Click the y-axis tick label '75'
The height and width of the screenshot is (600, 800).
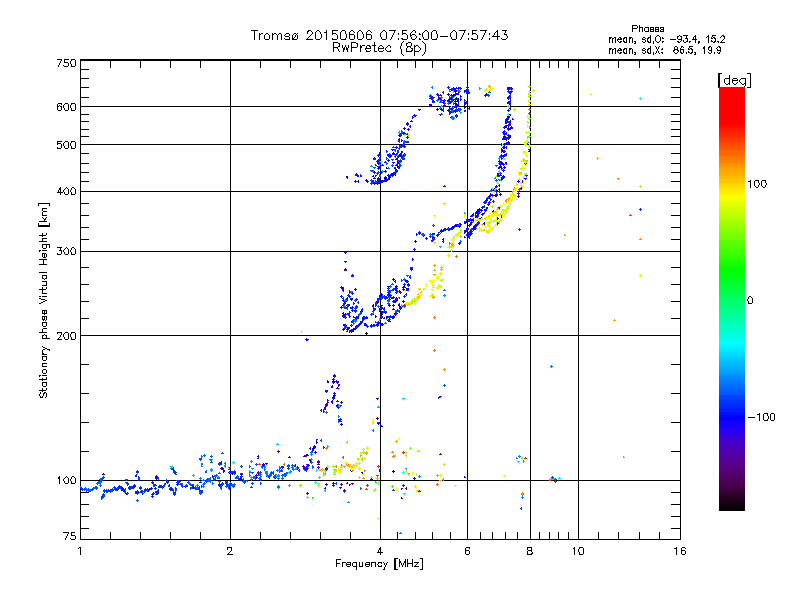pyautogui.click(x=70, y=536)
